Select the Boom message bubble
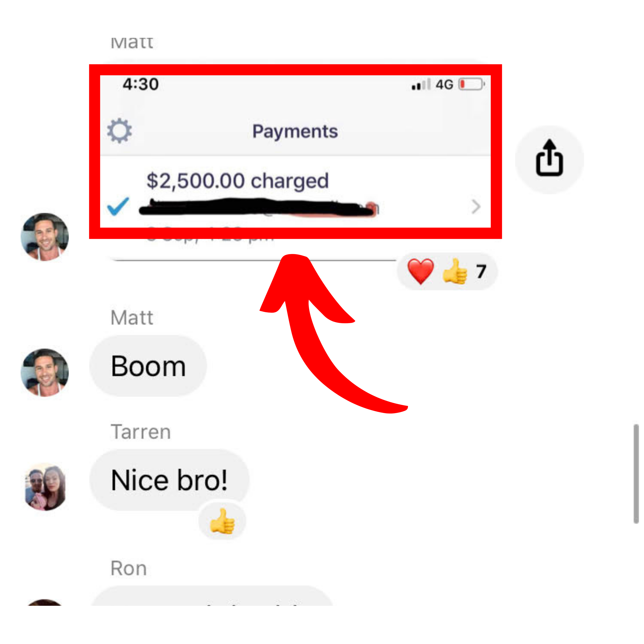 148,366
